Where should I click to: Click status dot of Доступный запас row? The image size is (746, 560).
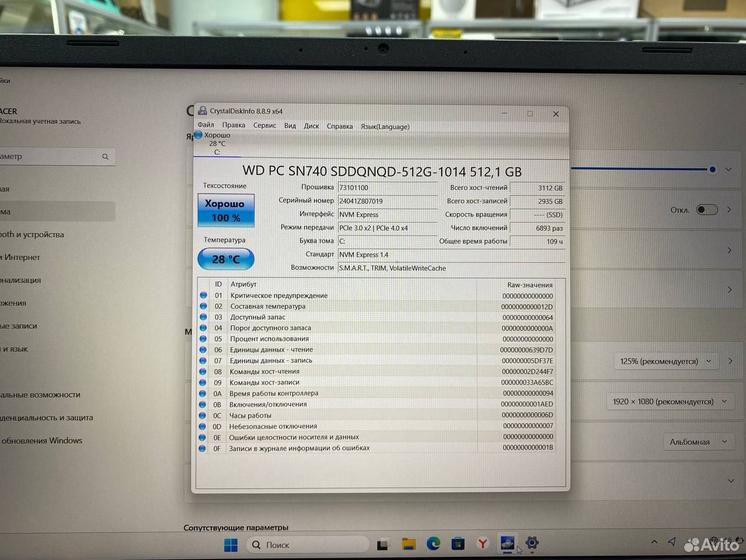(x=203, y=317)
